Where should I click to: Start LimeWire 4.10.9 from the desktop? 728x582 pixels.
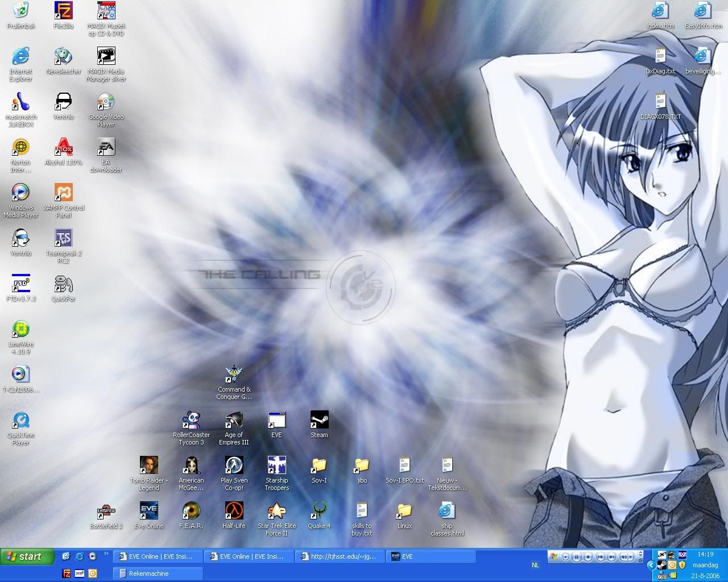[20, 330]
